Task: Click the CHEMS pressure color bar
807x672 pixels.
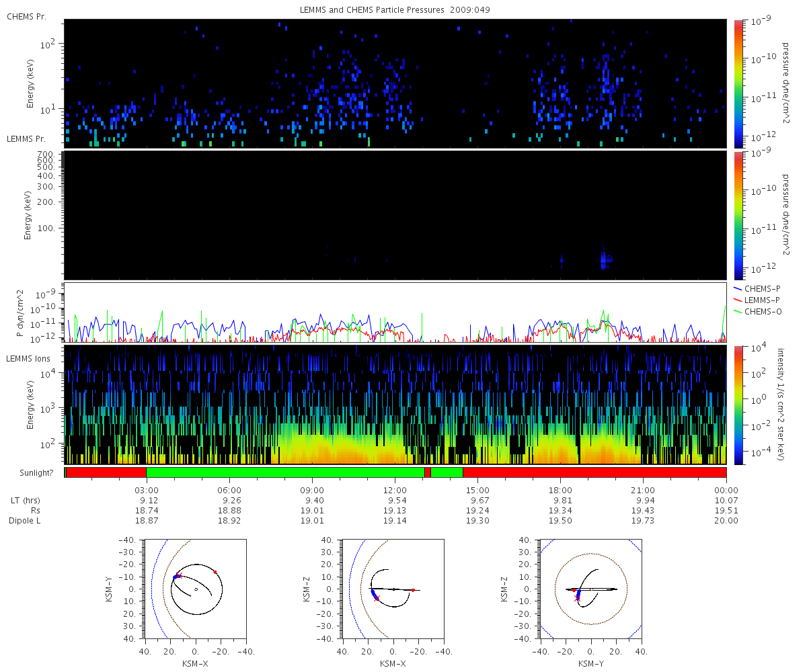Action: 738,83
